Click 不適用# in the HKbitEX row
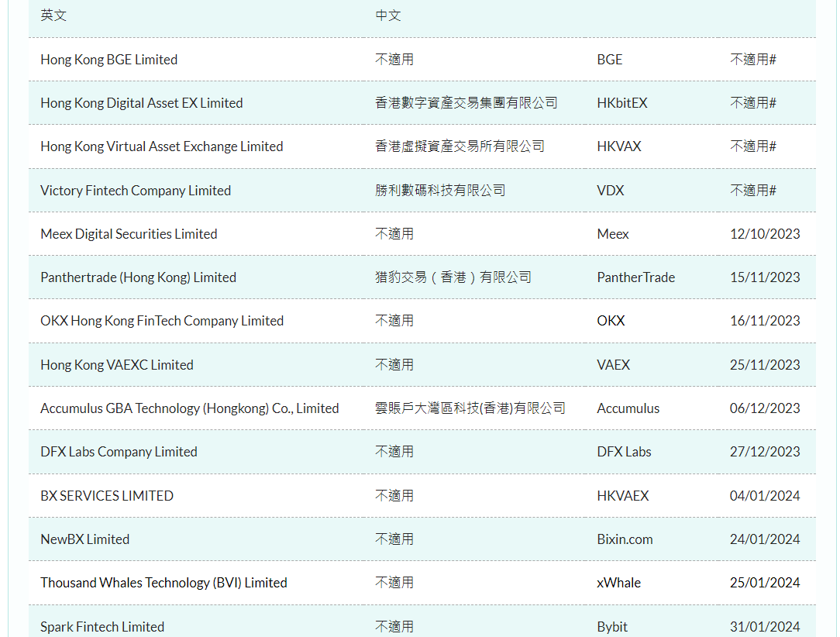Image resolution: width=840 pixels, height=637 pixels. point(752,103)
